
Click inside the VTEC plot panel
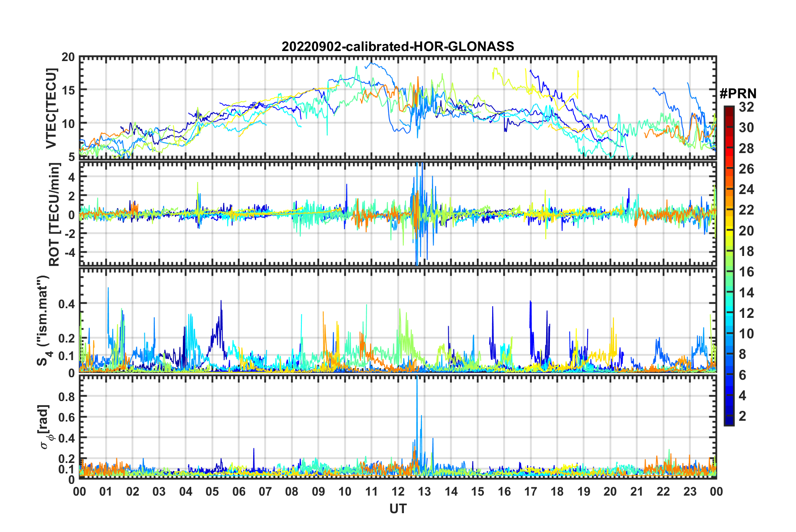tap(398, 108)
